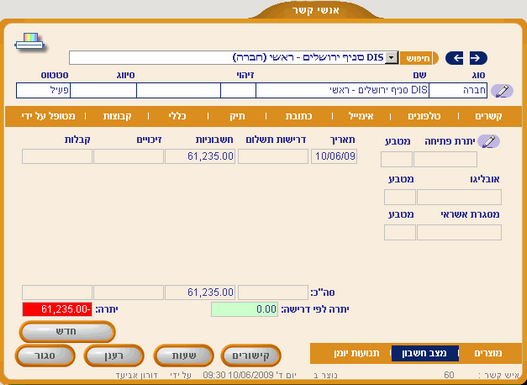Click the invoices cell 61,235.00 in date row
The width and height of the screenshot is (527, 385).
200,157
